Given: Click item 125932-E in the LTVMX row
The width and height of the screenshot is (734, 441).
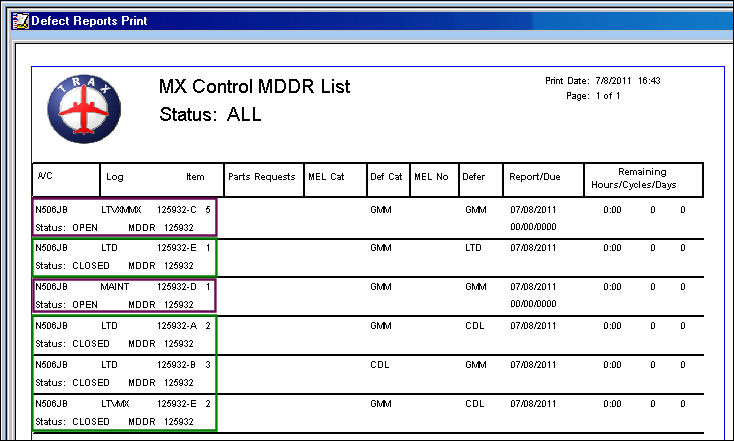Looking at the screenshot, I should tap(176, 404).
